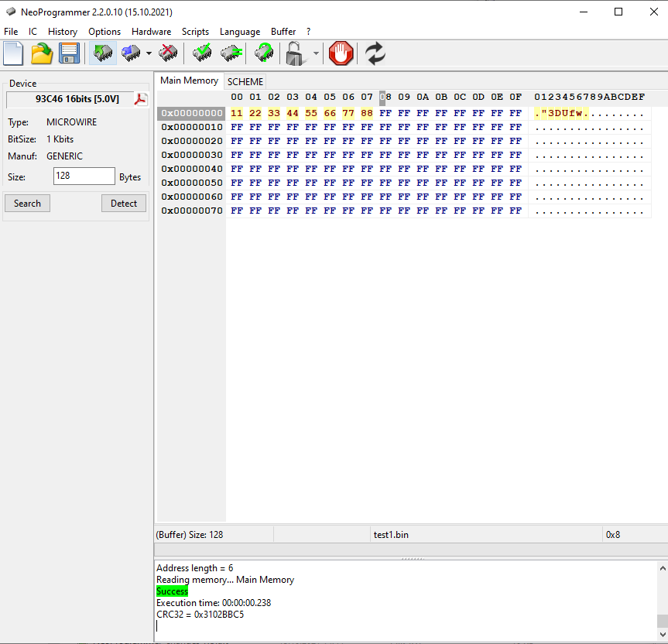Click the MICROWIRE type value

[71, 122]
